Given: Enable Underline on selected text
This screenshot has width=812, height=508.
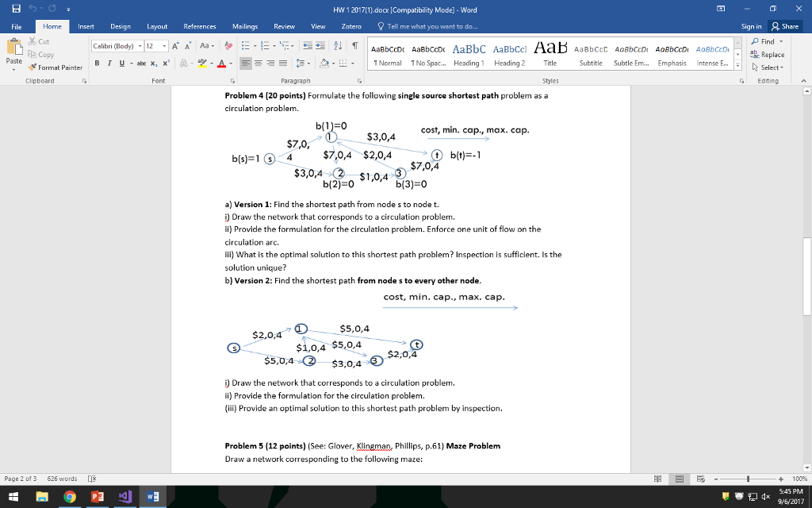Looking at the screenshot, I should point(121,63).
